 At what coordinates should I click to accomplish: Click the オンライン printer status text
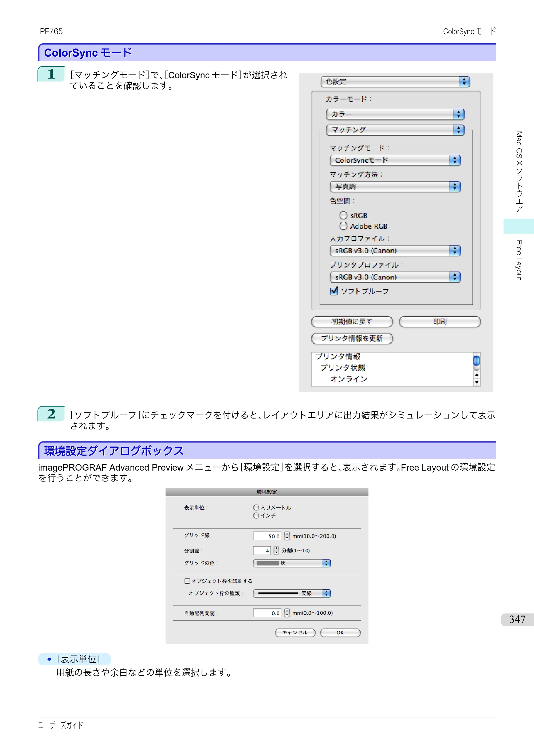[349, 379]
